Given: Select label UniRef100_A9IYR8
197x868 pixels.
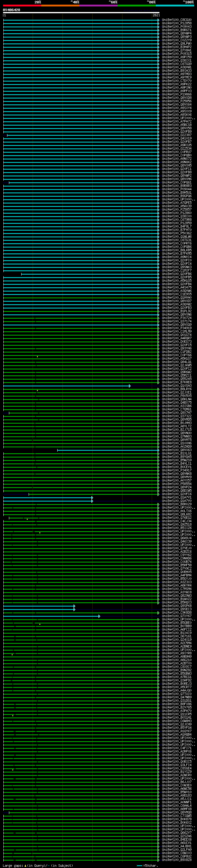Looking at the screenshot, I should 177,653.
